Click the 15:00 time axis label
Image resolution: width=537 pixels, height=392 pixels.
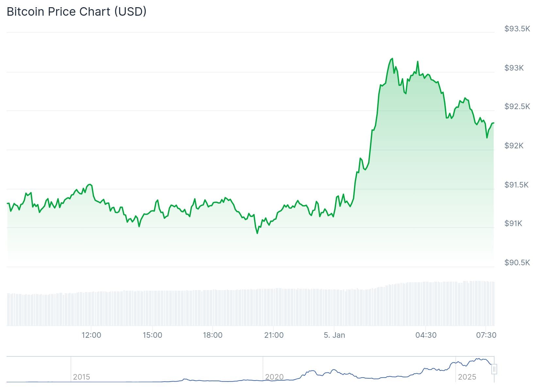(x=152, y=335)
